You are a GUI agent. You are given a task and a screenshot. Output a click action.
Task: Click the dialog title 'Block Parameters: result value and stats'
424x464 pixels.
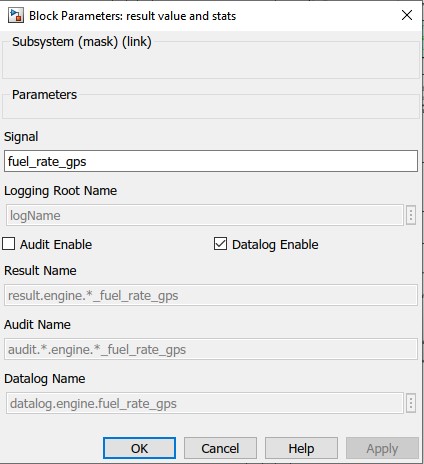[132, 16]
